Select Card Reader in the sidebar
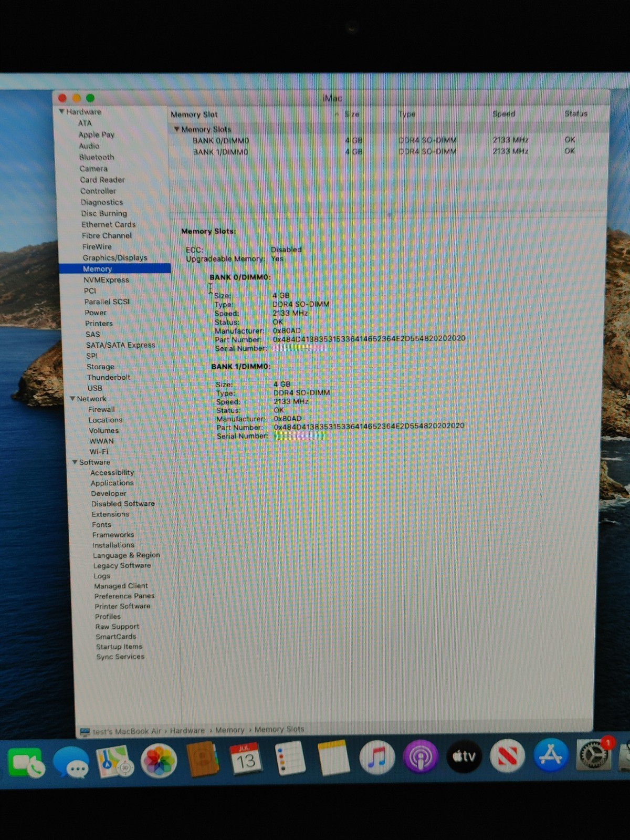The height and width of the screenshot is (840, 630). click(102, 180)
